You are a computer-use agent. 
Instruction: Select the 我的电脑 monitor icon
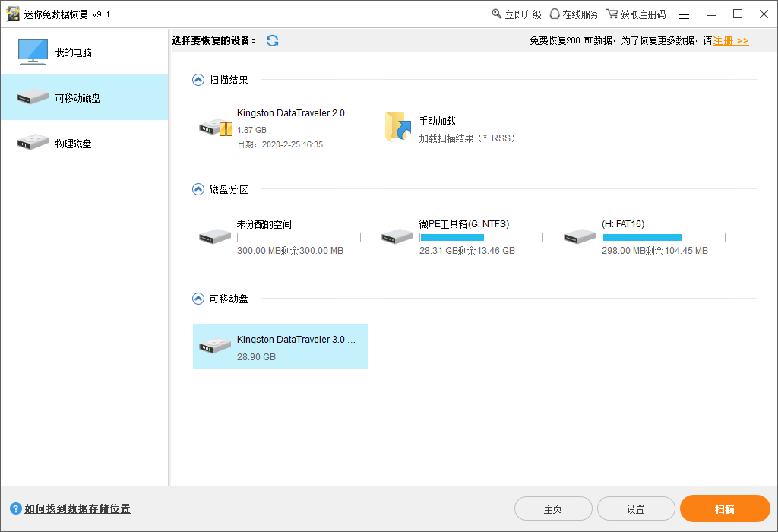point(33,52)
